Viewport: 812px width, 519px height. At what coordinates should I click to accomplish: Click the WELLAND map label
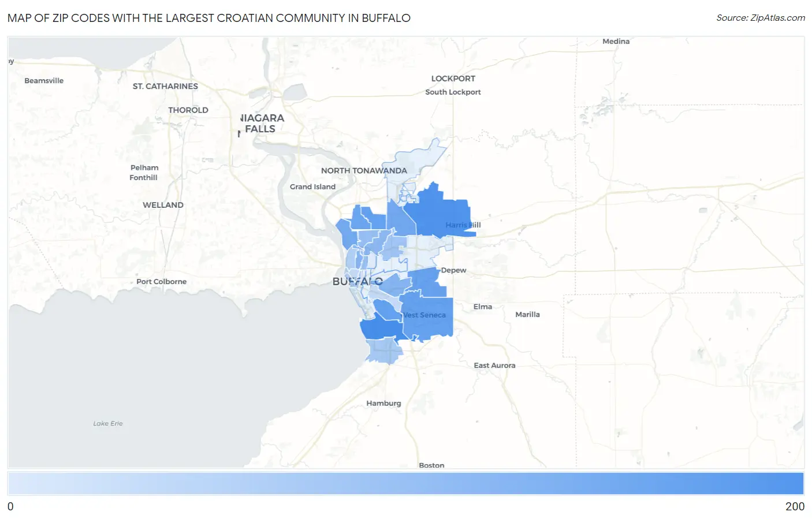pyautogui.click(x=163, y=205)
